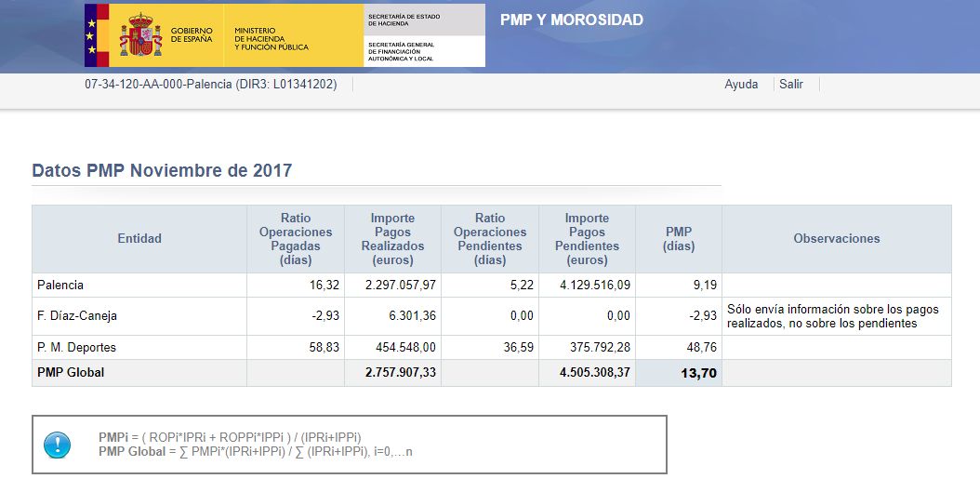The height and width of the screenshot is (492, 980).
Task: Click the Importe Pagos Realizados column header
Action: point(392,239)
